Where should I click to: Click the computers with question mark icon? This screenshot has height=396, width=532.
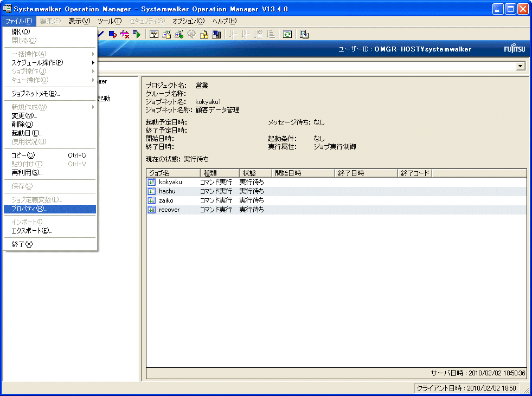[304, 34]
